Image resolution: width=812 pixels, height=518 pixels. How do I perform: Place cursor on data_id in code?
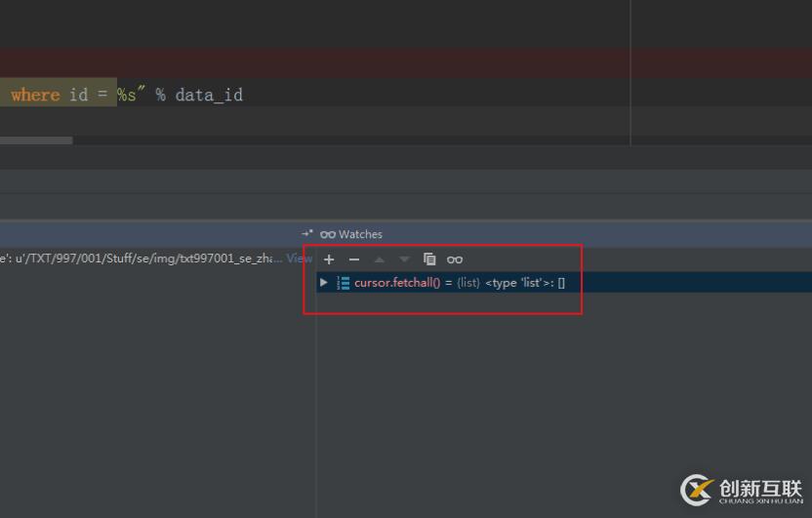pos(209,95)
